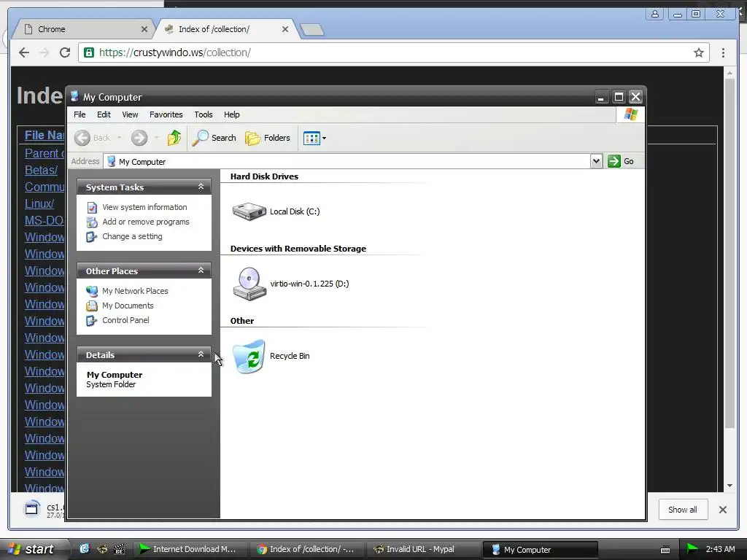Click the IDM green tray icon
The image size is (747, 560).
pos(692,549)
